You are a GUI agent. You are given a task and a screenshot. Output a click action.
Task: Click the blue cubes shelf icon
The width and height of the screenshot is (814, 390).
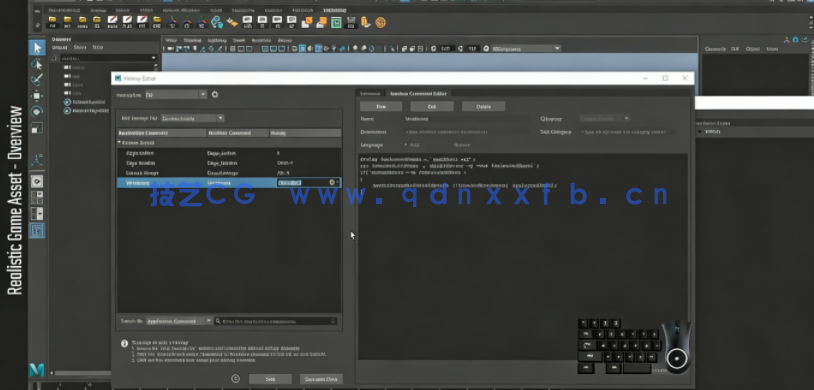(x=217, y=22)
